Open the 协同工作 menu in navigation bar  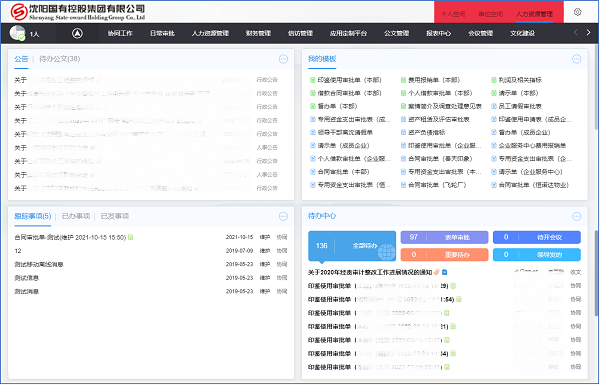click(120, 33)
